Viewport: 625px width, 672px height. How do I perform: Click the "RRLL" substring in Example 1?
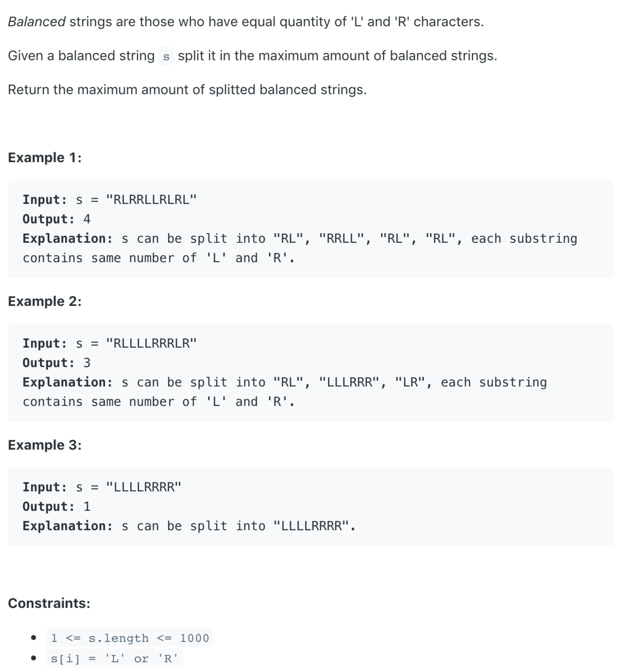click(x=342, y=239)
